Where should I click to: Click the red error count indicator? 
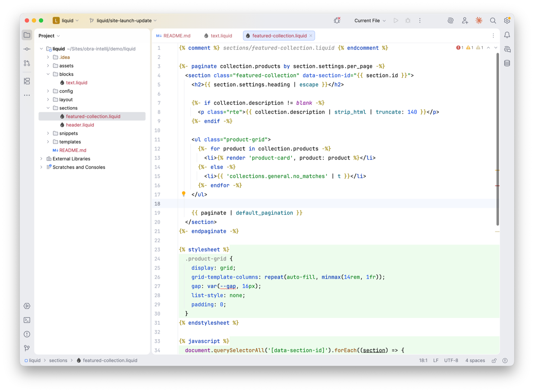pyautogui.click(x=460, y=48)
